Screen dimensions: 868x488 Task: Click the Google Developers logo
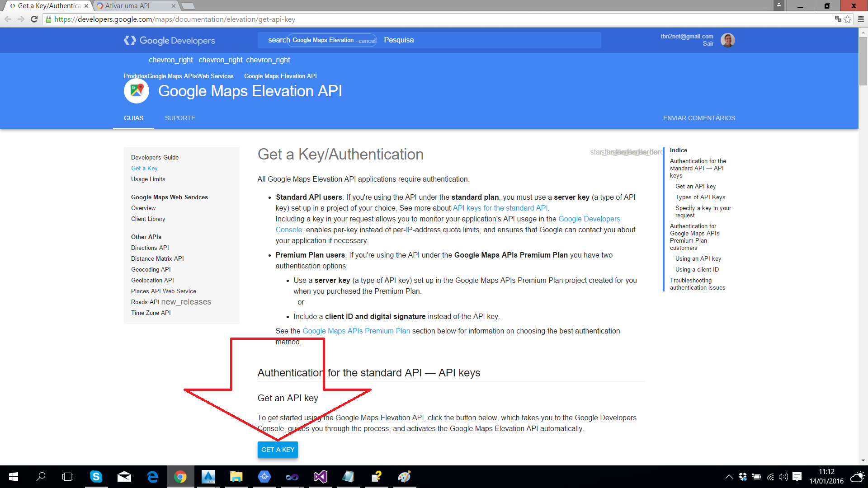coord(170,40)
